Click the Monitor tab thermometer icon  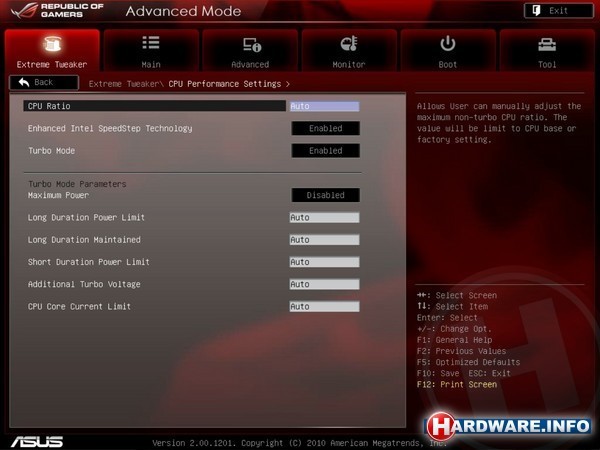(x=349, y=44)
